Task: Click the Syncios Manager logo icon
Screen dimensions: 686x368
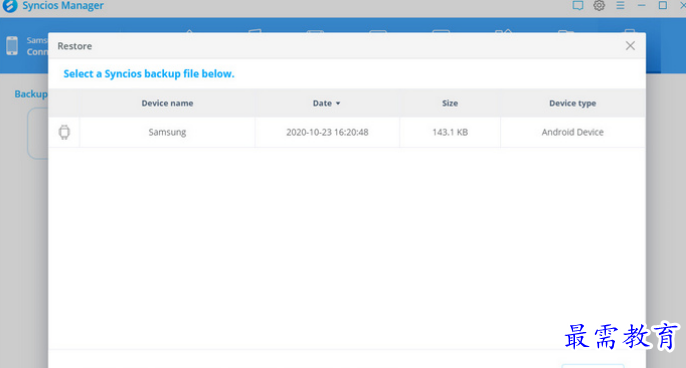Action: (x=10, y=6)
